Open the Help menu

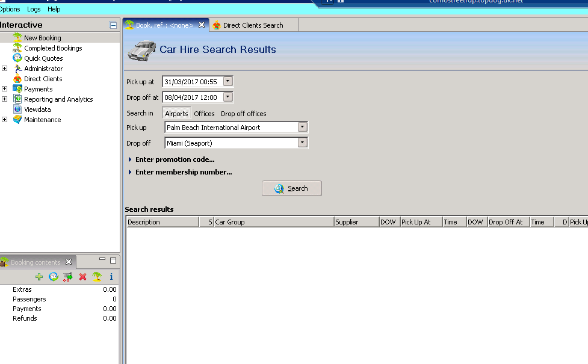(54, 9)
